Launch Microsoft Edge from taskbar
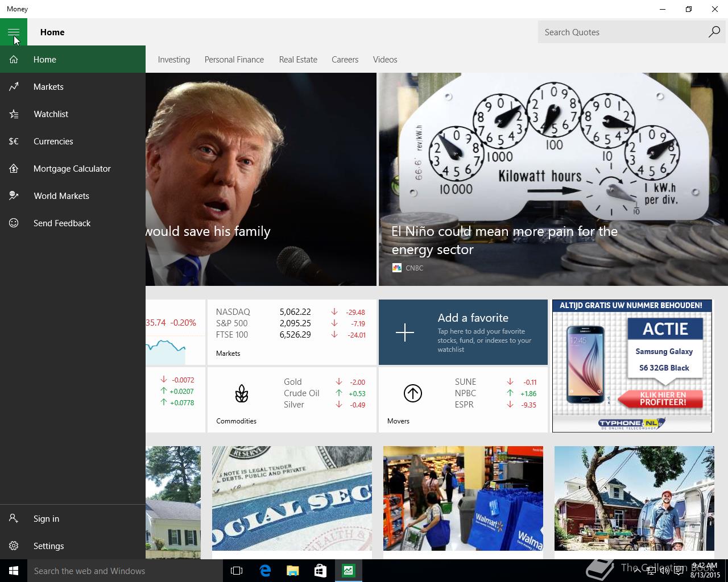The height and width of the screenshot is (582, 728). (x=265, y=571)
